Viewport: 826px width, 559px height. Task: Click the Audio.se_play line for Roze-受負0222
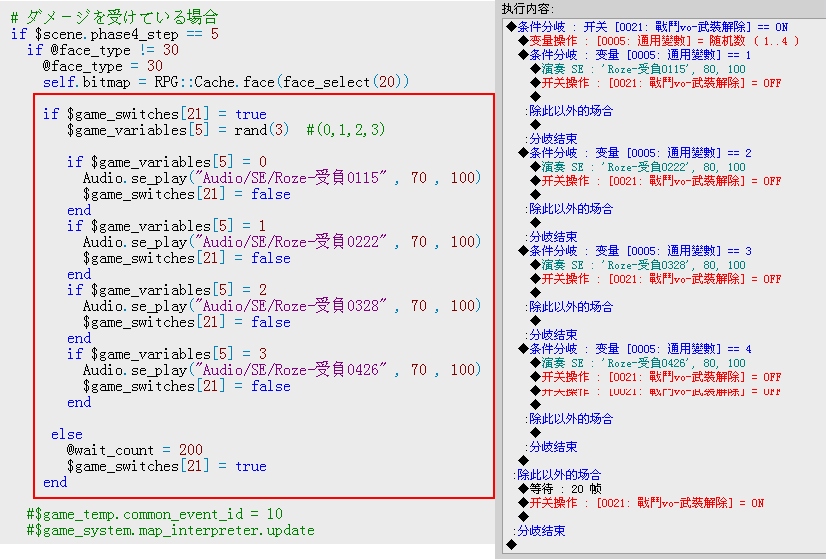pos(282,242)
